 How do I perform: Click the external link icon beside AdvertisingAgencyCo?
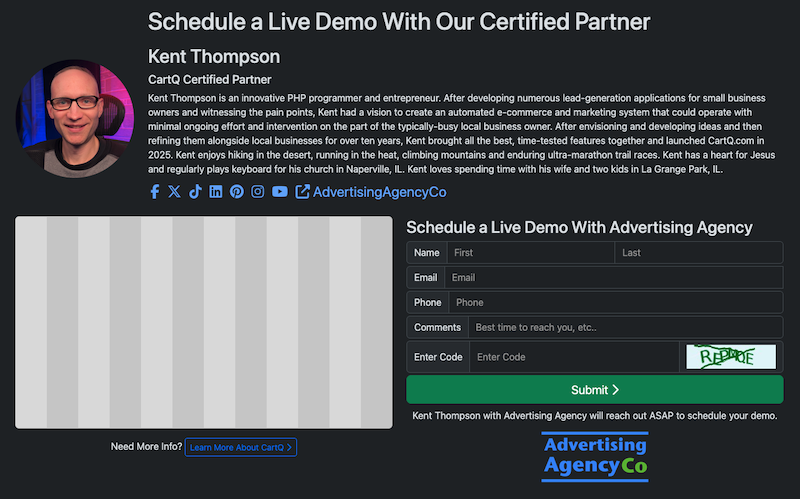coord(302,192)
